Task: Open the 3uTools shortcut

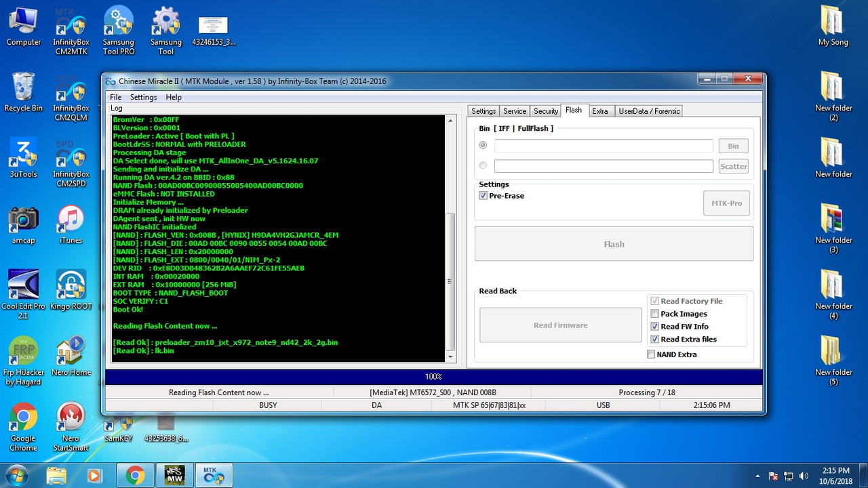Action: click(x=24, y=159)
